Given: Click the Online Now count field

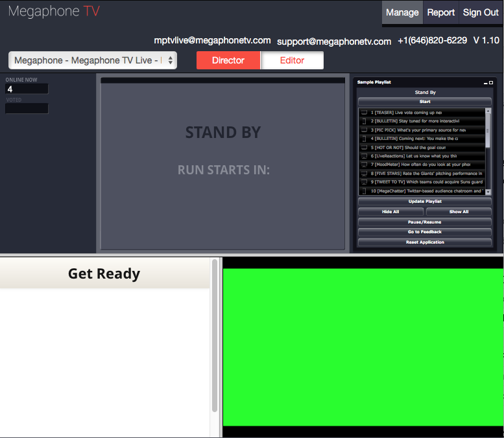Looking at the screenshot, I should point(27,89).
